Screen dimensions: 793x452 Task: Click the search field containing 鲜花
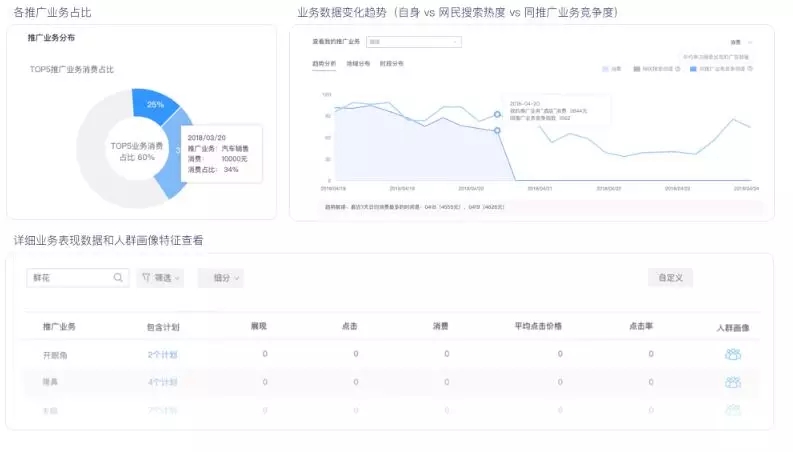click(70, 278)
